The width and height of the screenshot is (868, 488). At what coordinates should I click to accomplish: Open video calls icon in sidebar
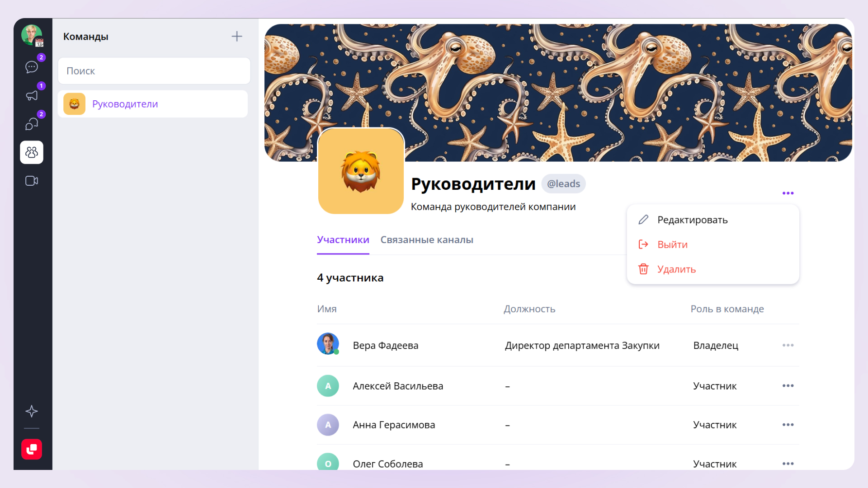click(32, 181)
